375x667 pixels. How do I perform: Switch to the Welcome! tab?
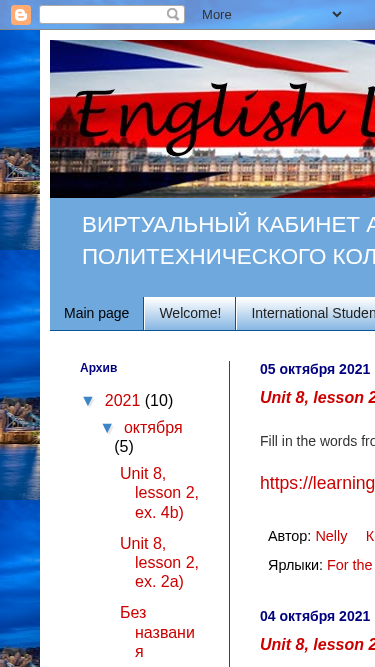tap(190, 314)
